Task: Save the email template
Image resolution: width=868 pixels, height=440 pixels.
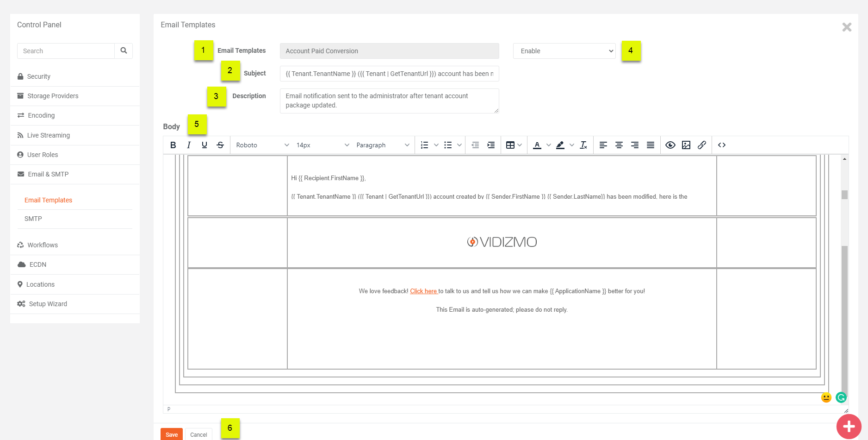Action: [x=172, y=434]
